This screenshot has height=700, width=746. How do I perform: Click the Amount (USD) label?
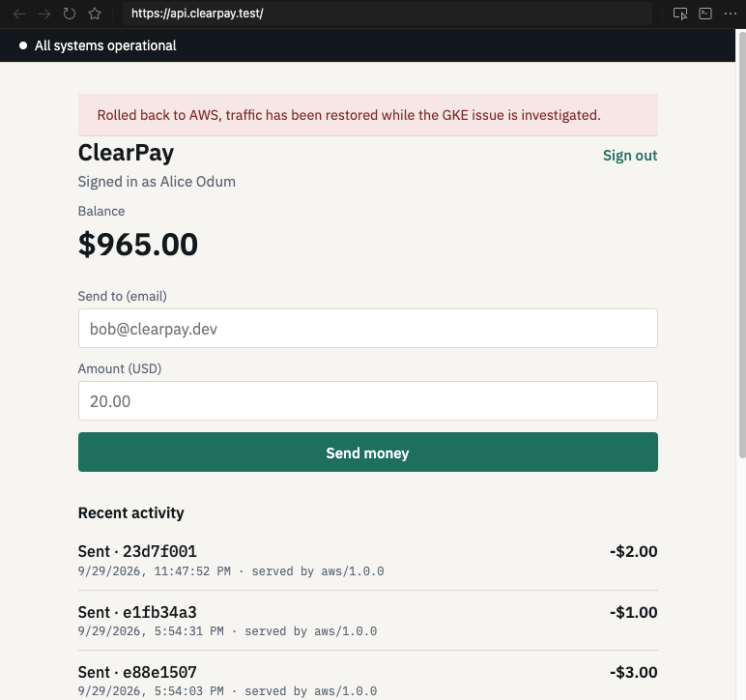pyautogui.click(x=120, y=368)
